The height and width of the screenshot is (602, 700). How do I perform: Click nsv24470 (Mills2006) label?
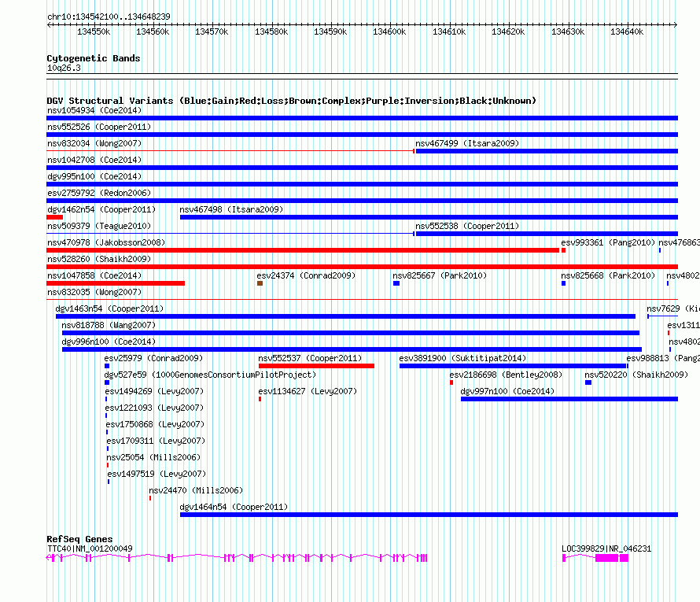(x=196, y=490)
